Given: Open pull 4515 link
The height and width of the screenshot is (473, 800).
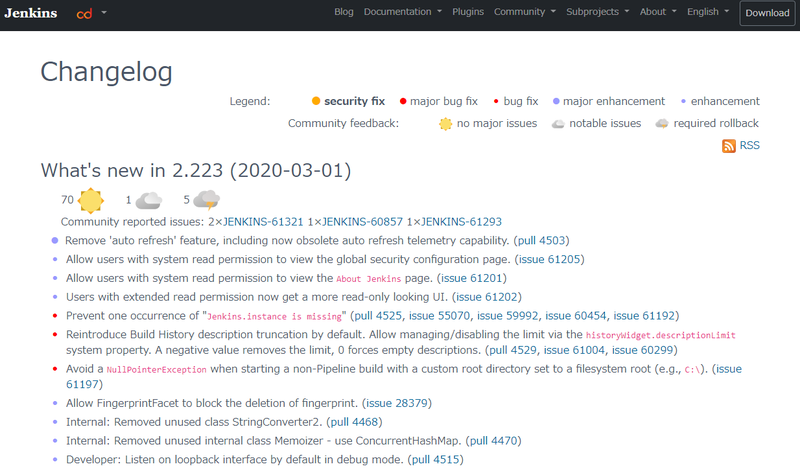Looking at the screenshot, I should tap(436, 460).
